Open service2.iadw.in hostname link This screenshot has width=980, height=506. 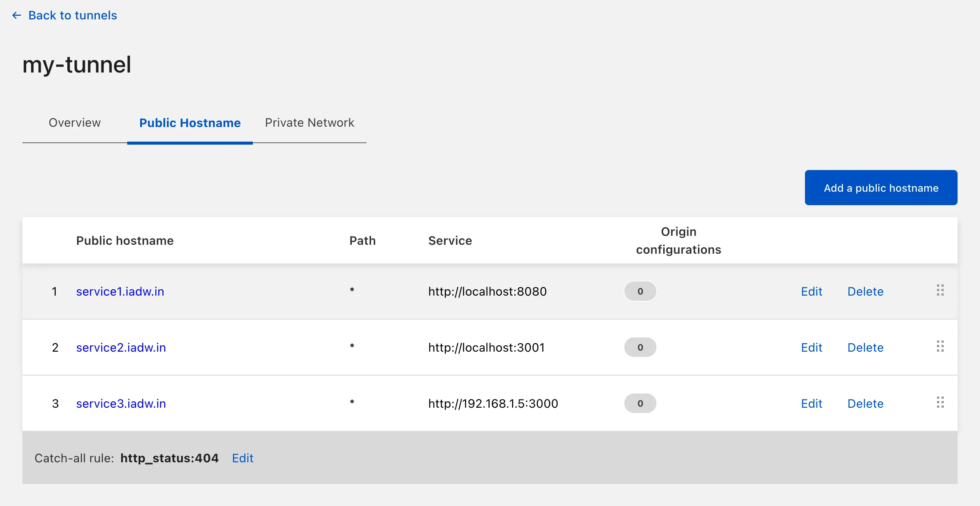tap(121, 347)
